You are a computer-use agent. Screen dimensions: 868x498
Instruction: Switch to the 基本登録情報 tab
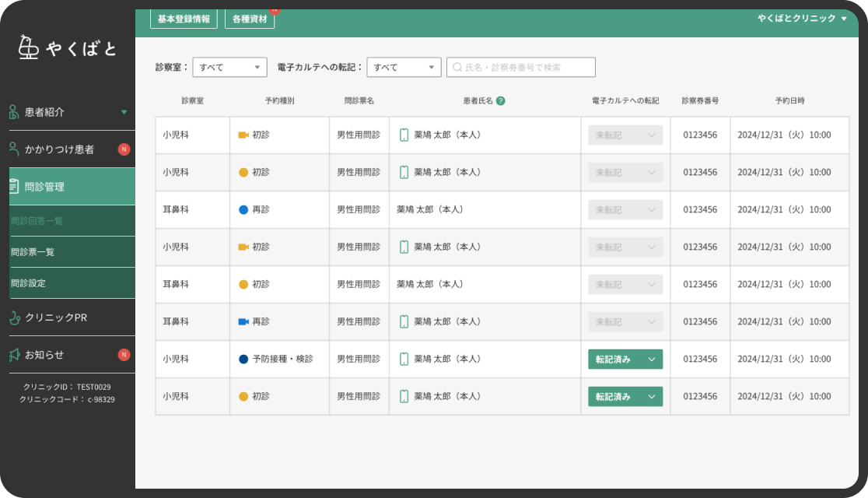point(184,19)
